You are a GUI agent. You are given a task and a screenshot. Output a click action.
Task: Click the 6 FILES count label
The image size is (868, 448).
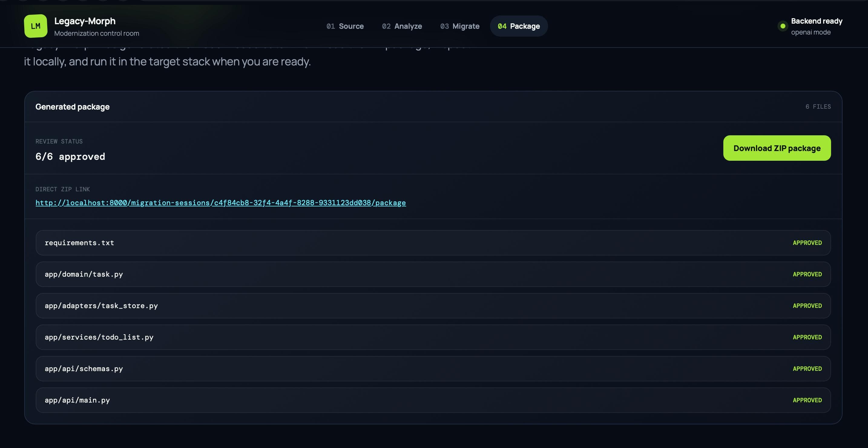click(818, 107)
